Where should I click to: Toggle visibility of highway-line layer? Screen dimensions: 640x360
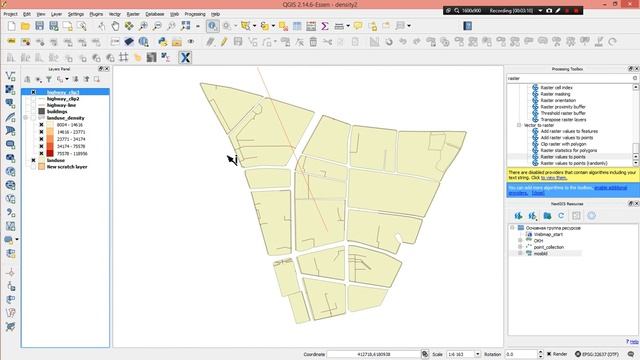pos(33,105)
